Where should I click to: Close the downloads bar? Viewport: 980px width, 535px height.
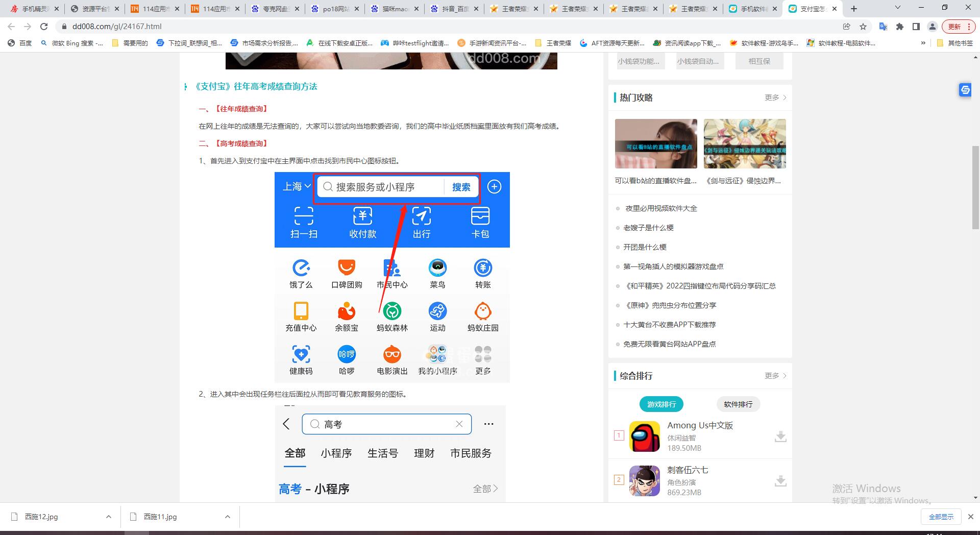click(x=971, y=517)
